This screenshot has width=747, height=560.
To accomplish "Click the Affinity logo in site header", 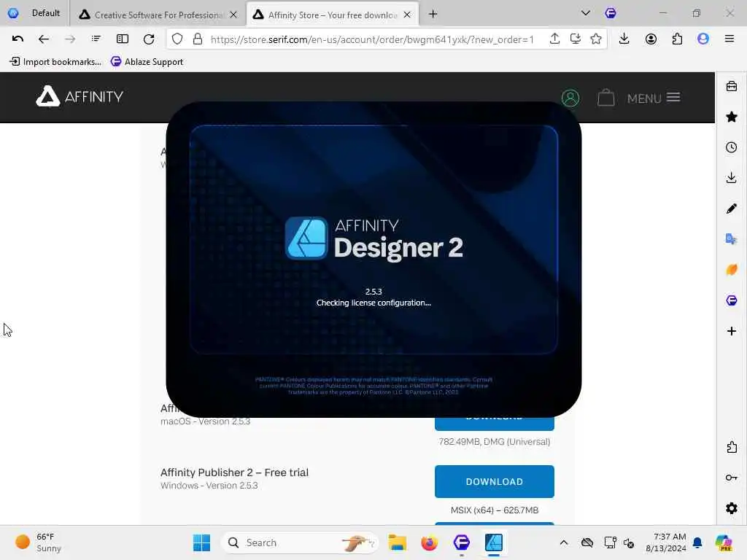I will click(80, 97).
